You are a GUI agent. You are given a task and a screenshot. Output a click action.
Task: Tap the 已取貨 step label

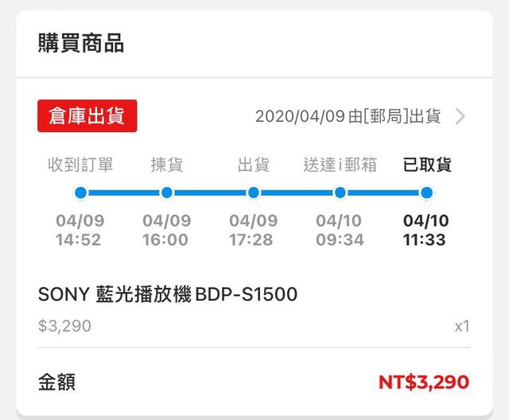point(427,165)
